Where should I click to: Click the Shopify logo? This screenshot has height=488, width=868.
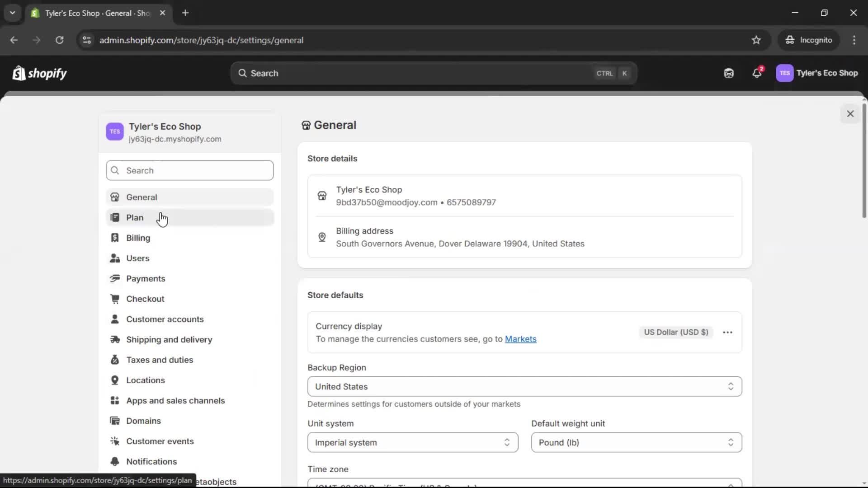point(40,73)
